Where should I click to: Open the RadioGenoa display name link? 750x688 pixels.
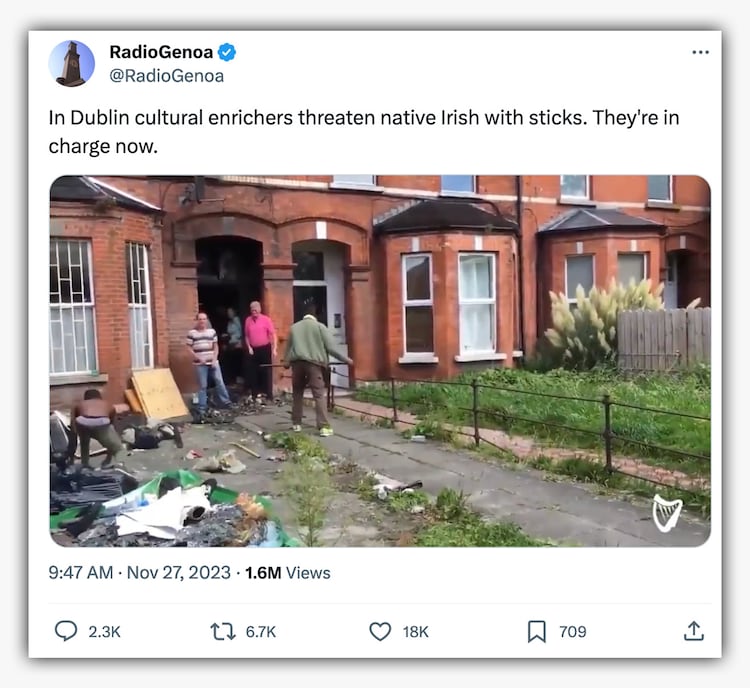pyautogui.click(x=161, y=52)
